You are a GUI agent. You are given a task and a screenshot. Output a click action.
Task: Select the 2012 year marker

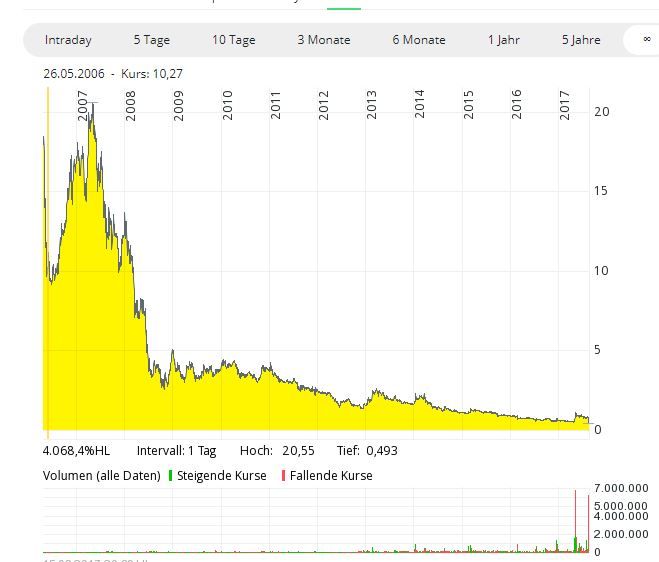coord(324,105)
